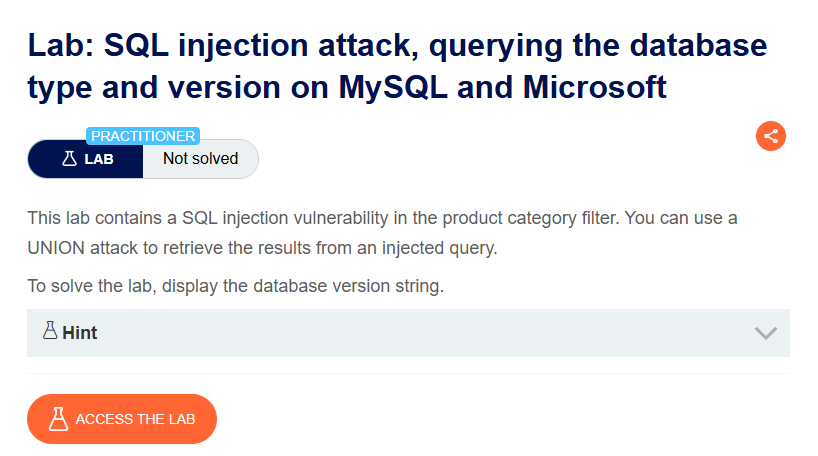Click the Not solved status label
The image size is (818, 456).
tap(200, 159)
